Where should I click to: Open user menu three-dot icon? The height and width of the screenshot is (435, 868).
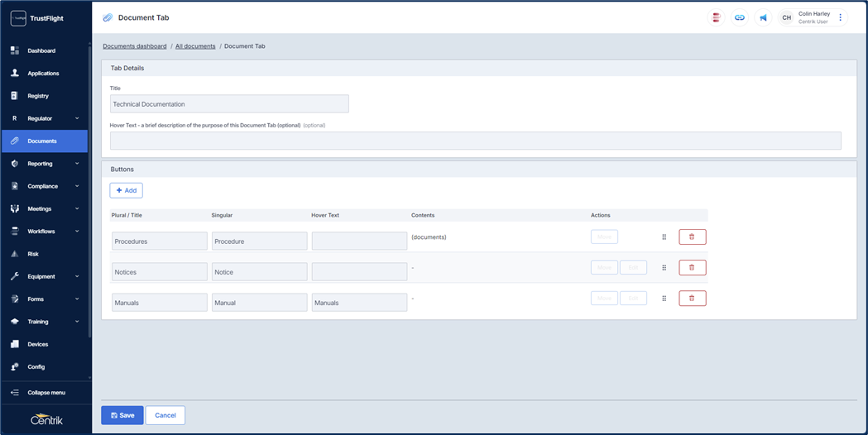(840, 17)
